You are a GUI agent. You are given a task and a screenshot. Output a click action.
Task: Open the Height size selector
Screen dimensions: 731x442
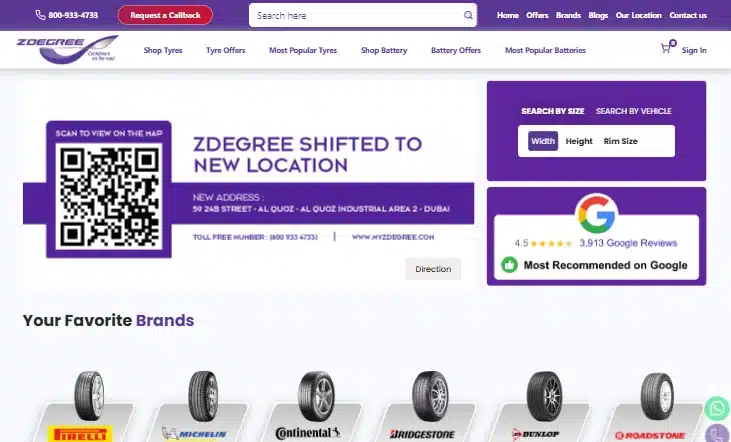click(x=579, y=141)
